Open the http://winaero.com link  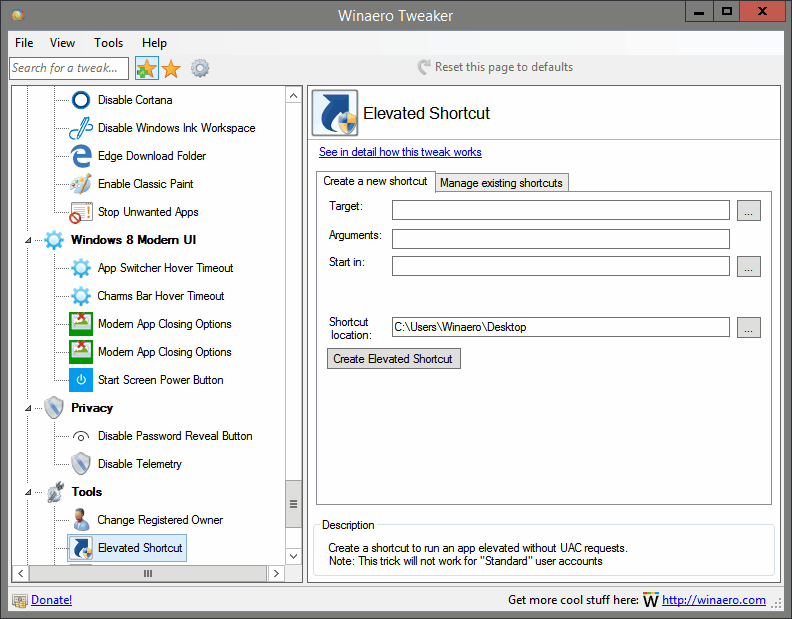click(x=714, y=600)
